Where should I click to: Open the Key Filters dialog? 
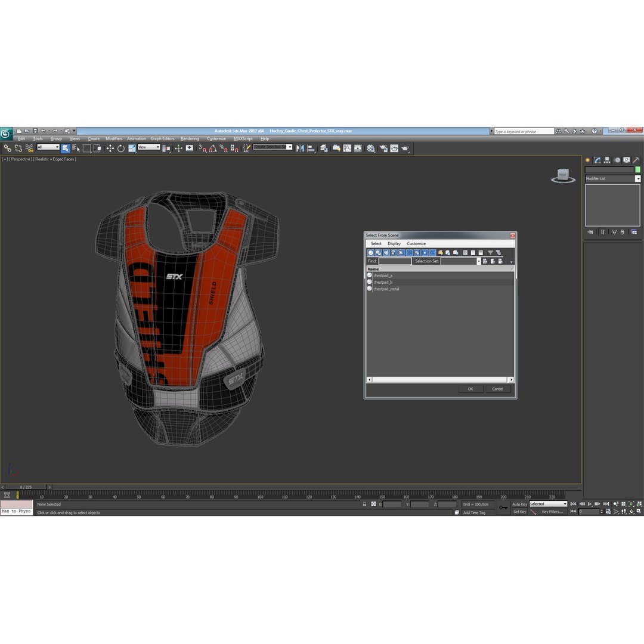[552, 512]
